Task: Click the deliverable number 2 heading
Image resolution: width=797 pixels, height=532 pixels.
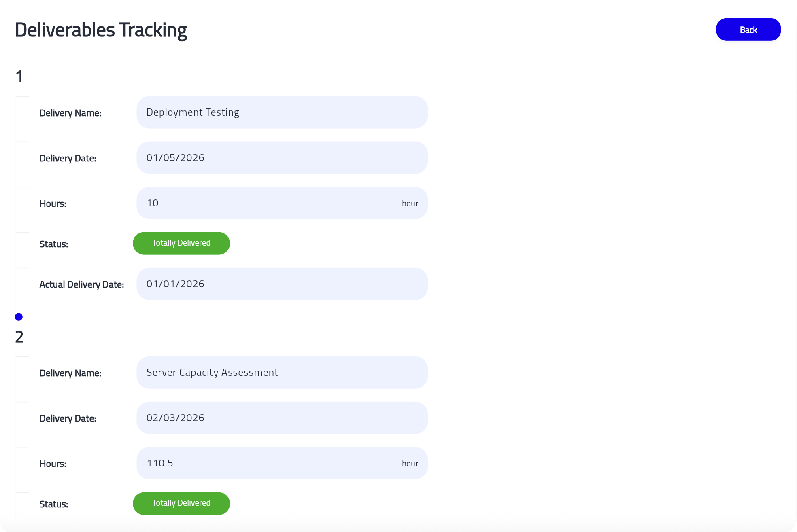Action: (x=19, y=337)
